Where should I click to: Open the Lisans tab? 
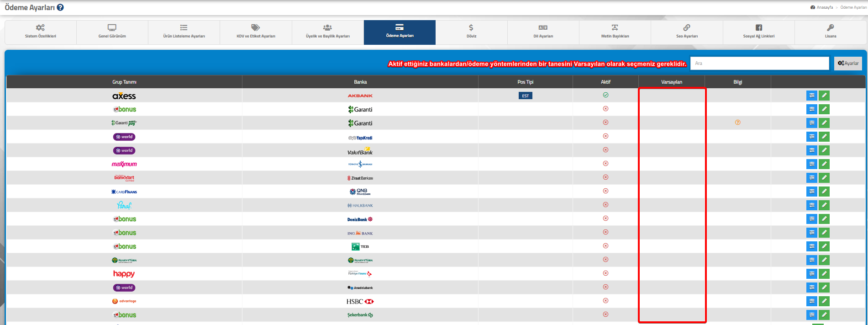click(x=831, y=32)
